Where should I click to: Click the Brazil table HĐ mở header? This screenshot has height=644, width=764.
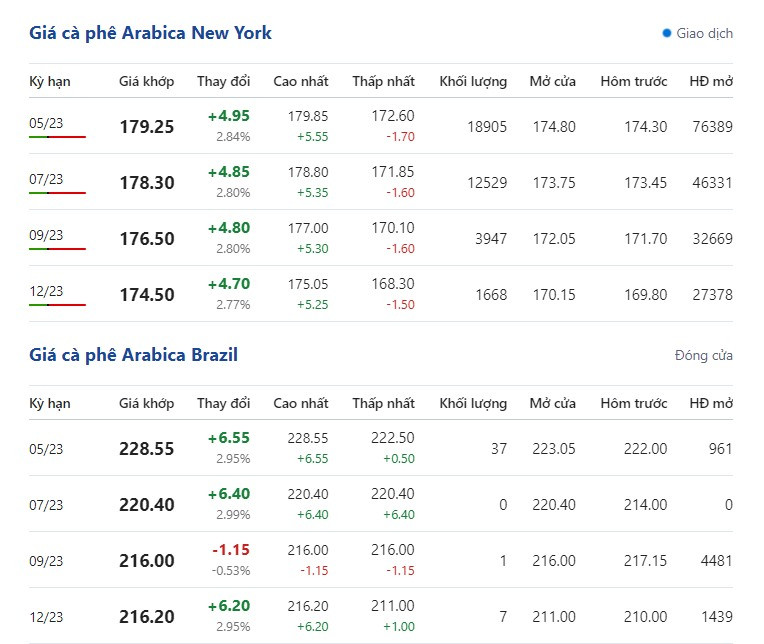click(711, 403)
